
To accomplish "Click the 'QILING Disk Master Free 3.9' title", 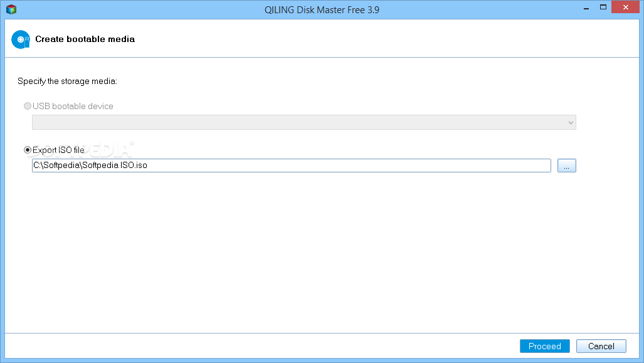I will [322, 10].
